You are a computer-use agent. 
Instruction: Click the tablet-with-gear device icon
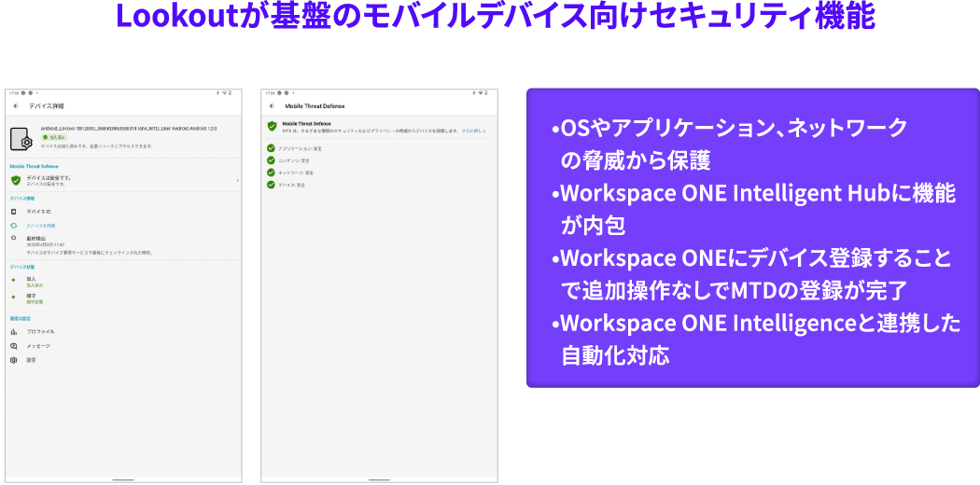coord(21,140)
